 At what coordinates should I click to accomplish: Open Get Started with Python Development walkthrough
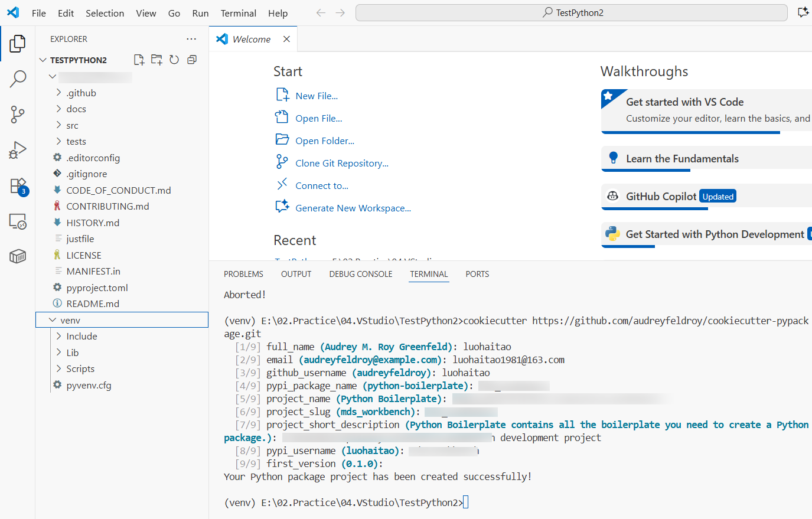(x=706, y=234)
